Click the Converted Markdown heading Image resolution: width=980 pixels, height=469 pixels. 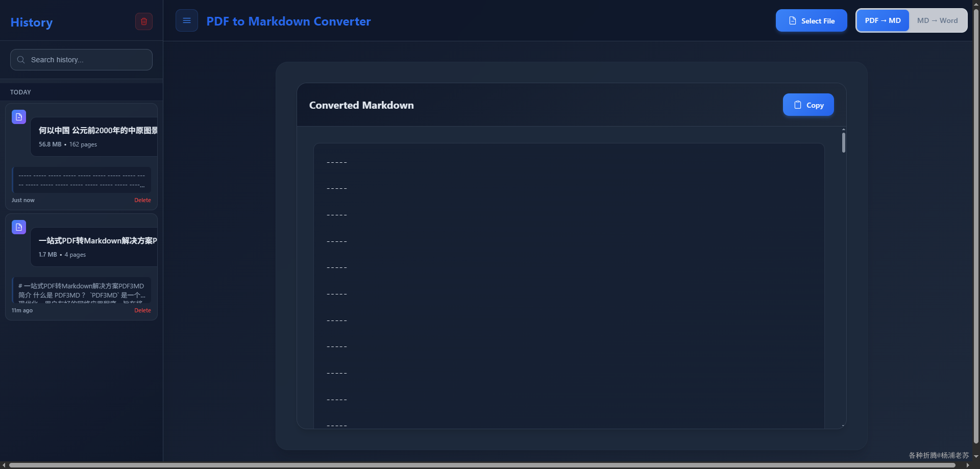click(x=361, y=105)
